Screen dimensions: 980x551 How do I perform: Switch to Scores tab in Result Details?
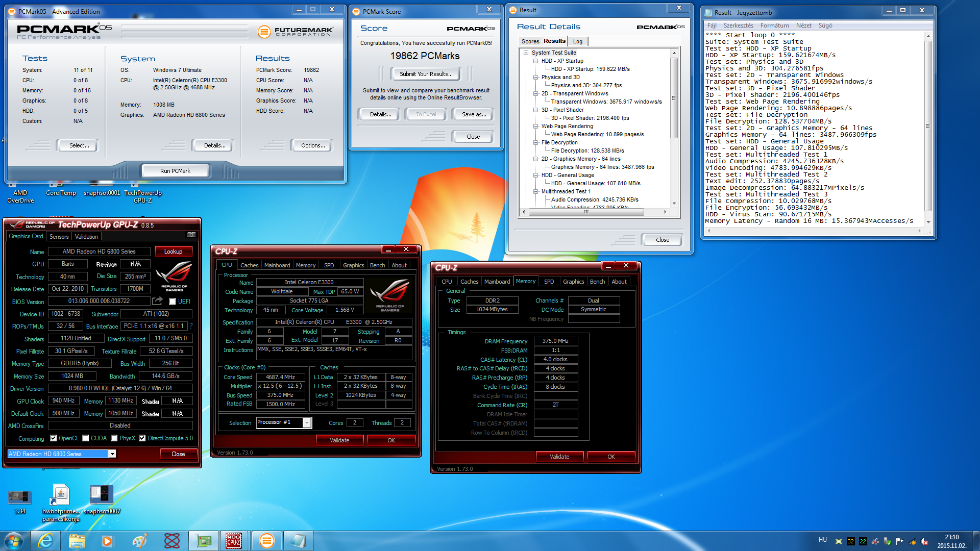(x=530, y=41)
